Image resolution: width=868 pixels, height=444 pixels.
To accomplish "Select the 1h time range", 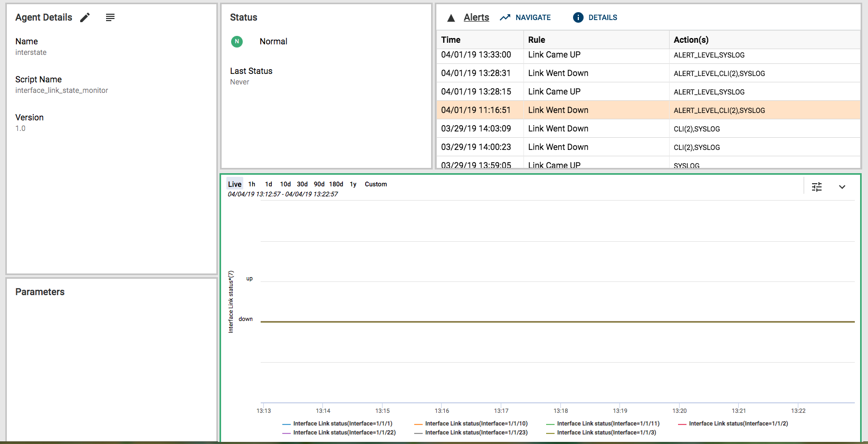I will (252, 184).
